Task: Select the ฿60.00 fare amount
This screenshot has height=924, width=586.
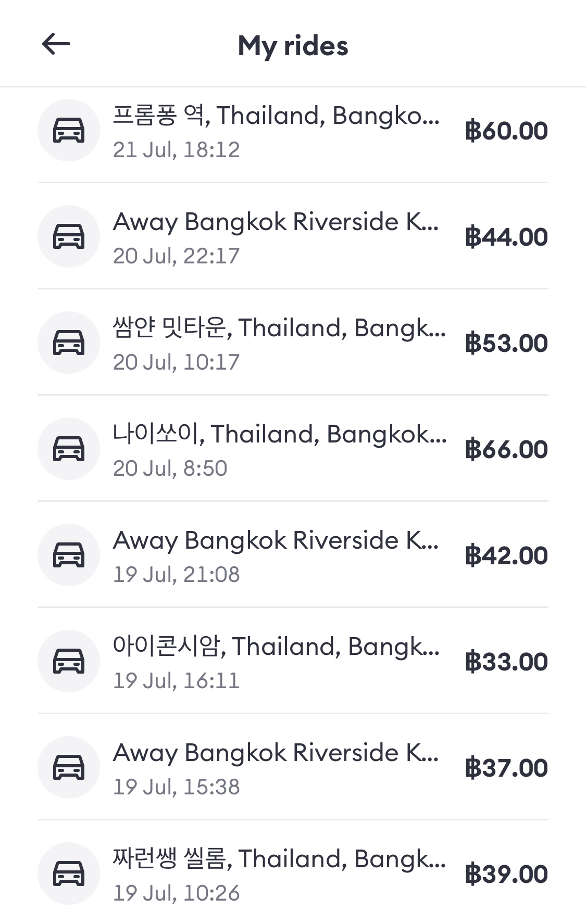Action: point(506,131)
